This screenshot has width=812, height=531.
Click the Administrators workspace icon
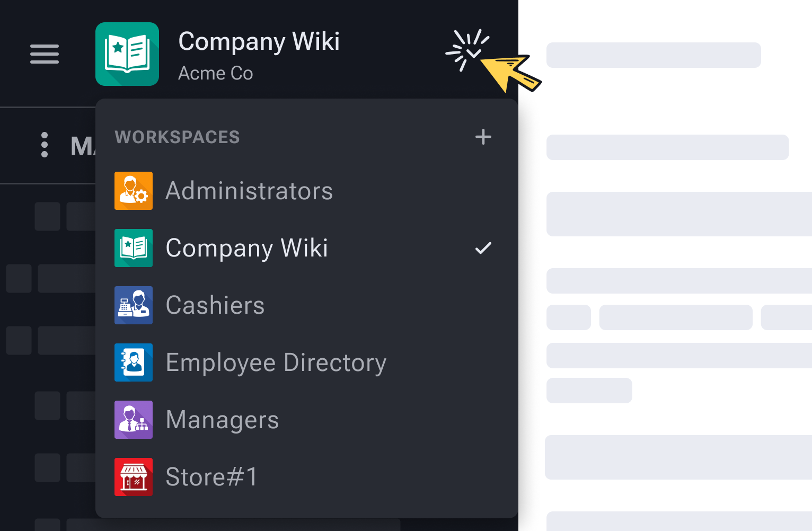click(134, 191)
